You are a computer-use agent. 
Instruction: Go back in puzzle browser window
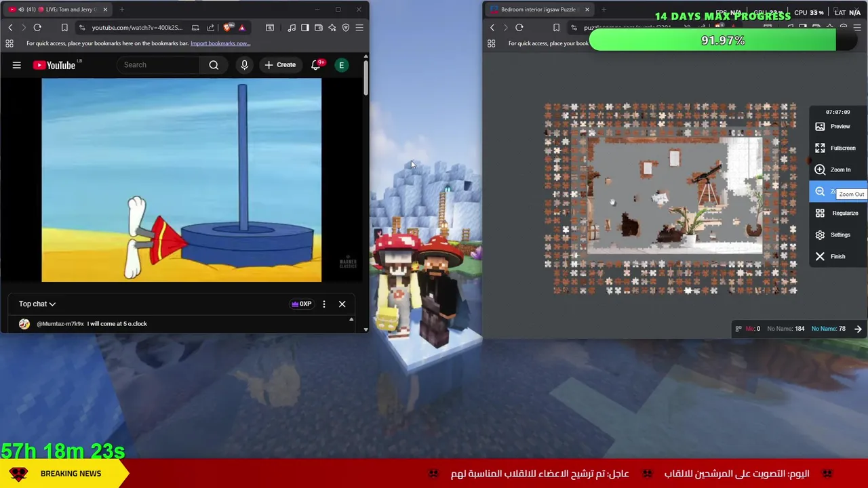492,28
